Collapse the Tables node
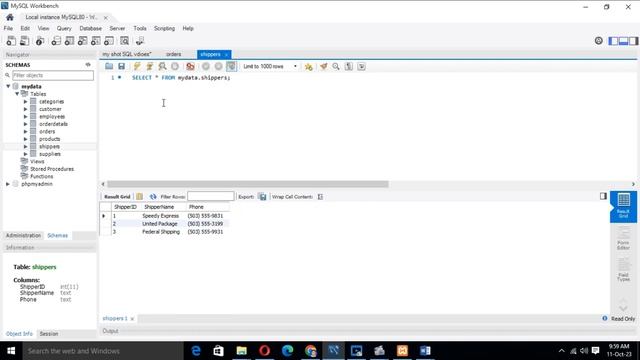 click(17, 94)
